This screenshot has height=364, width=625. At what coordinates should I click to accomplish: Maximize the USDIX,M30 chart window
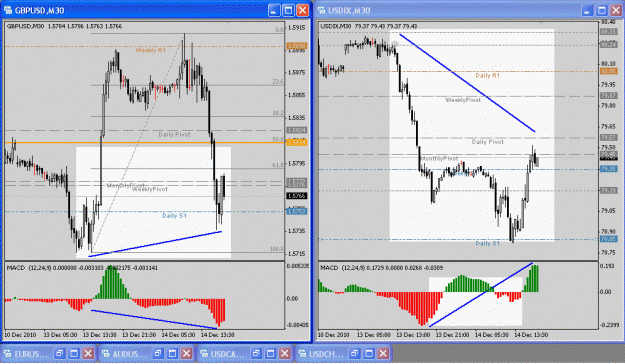[x=601, y=10]
